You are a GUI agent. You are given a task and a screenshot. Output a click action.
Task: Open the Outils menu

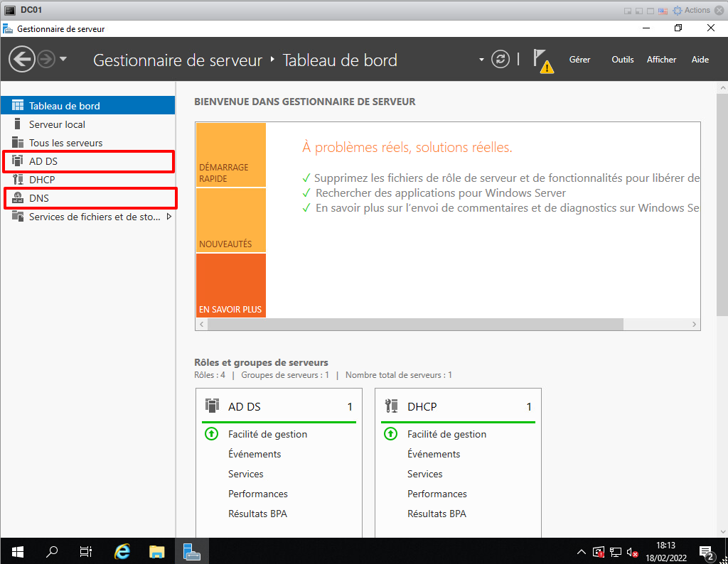pyautogui.click(x=622, y=60)
